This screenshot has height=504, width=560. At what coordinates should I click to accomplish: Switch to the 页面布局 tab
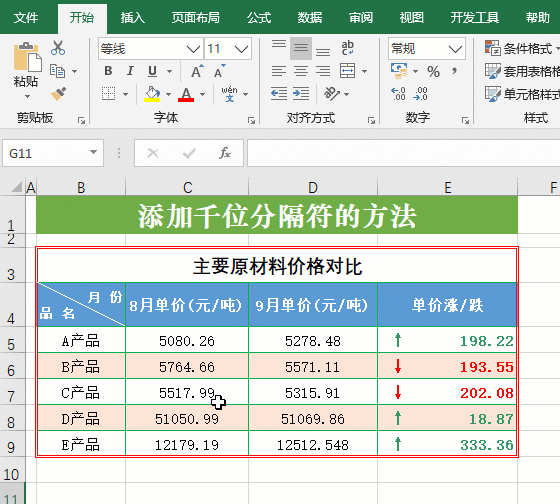pyautogui.click(x=195, y=18)
